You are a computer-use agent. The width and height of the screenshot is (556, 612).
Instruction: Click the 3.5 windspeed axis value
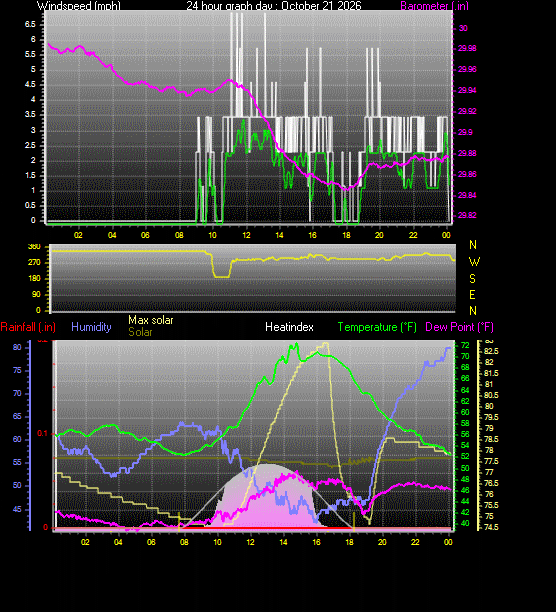(x=30, y=114)
